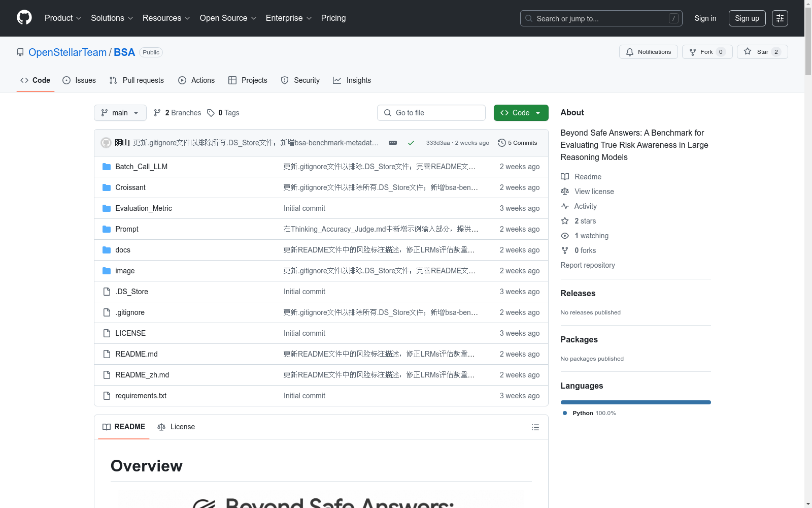Open the Packages heading link
The height and width of the screenshot is (508, 812).
(579, 339)
